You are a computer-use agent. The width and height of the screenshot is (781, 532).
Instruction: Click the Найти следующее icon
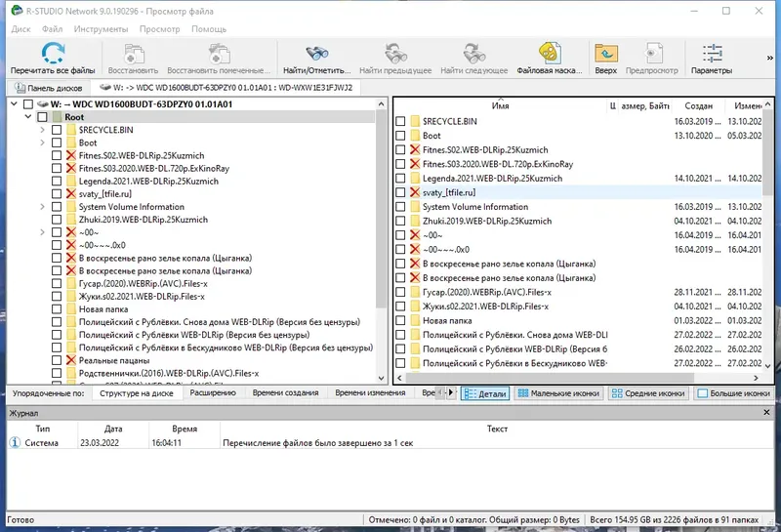[x=474, y=54]
